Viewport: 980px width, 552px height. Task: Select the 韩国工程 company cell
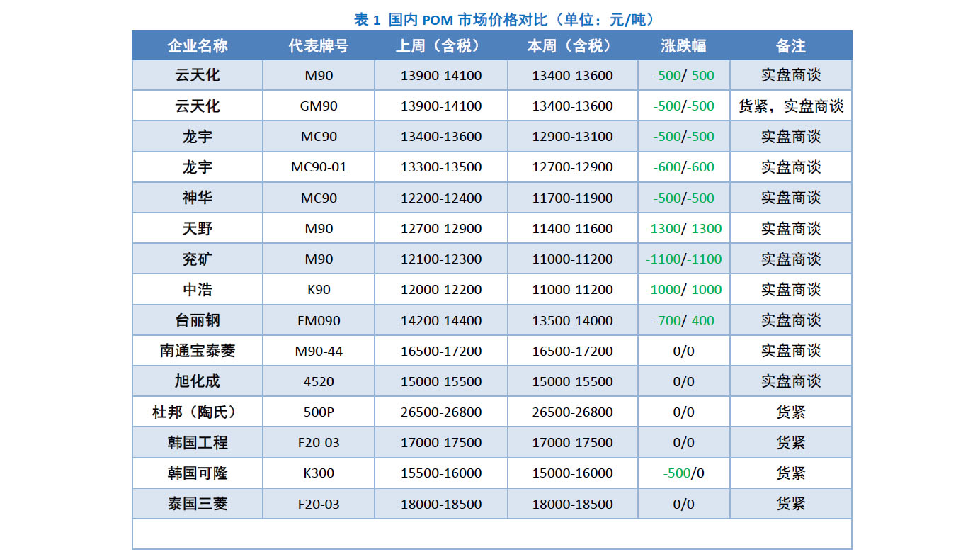pos(198,443)
